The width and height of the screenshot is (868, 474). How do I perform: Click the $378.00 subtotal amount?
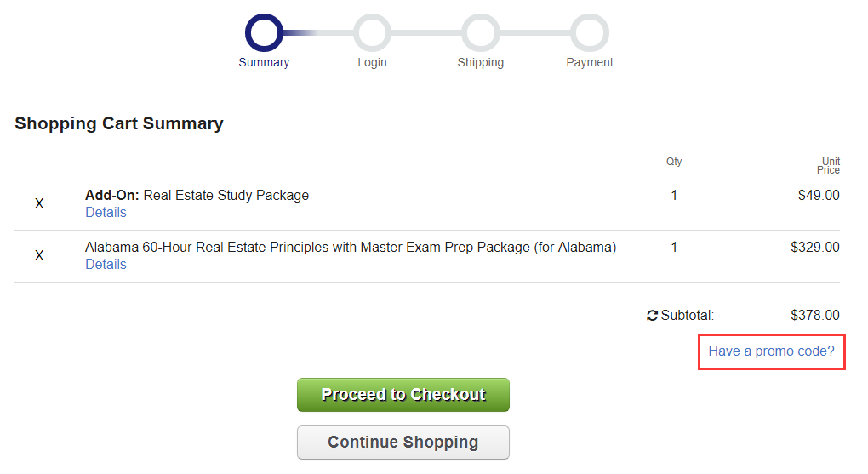point(814,316)
